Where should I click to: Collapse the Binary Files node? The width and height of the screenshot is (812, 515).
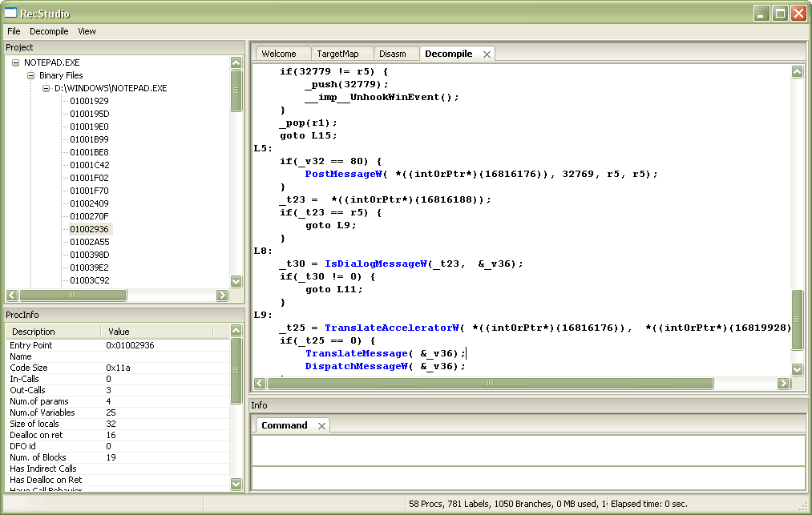click(x=31, y=75)
